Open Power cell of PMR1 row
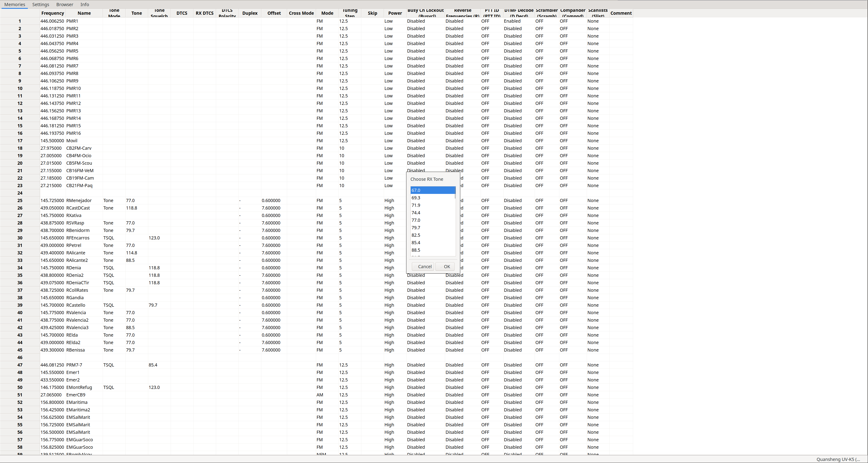Screen dimensions: 868x463 tap(395, 21)
